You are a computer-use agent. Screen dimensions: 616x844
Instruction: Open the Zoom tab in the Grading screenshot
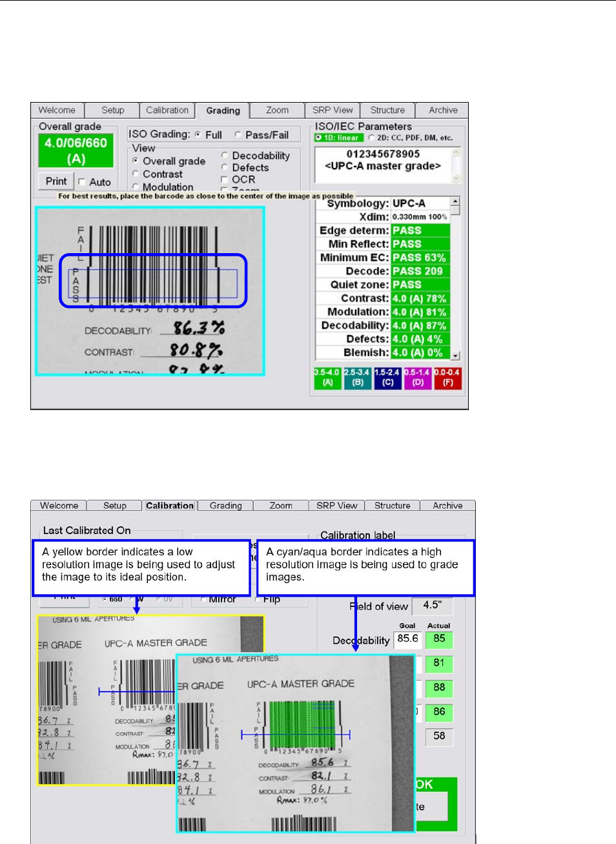tap(278, 110)
